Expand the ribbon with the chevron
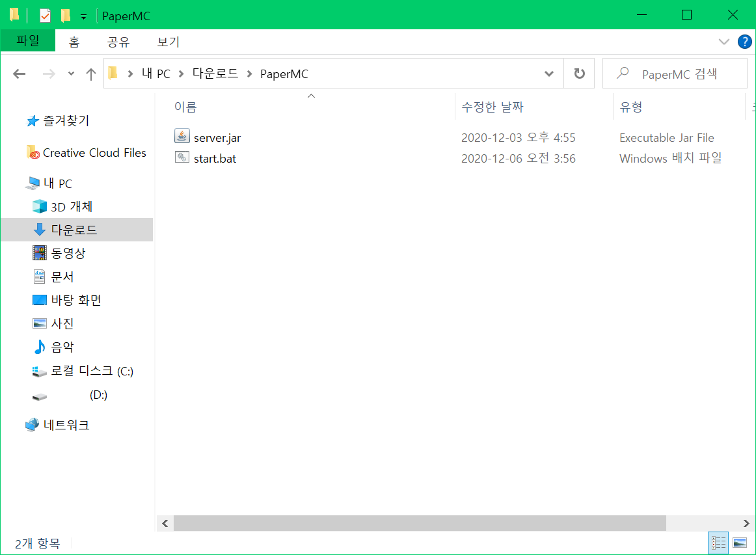The height and width of the screenshot is (555, 756). click(723, 42)
